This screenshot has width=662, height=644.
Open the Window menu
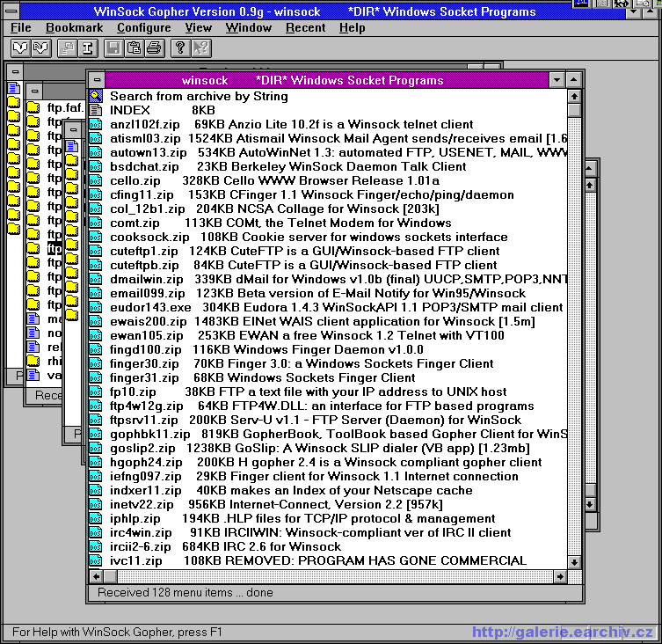(248, 28)
